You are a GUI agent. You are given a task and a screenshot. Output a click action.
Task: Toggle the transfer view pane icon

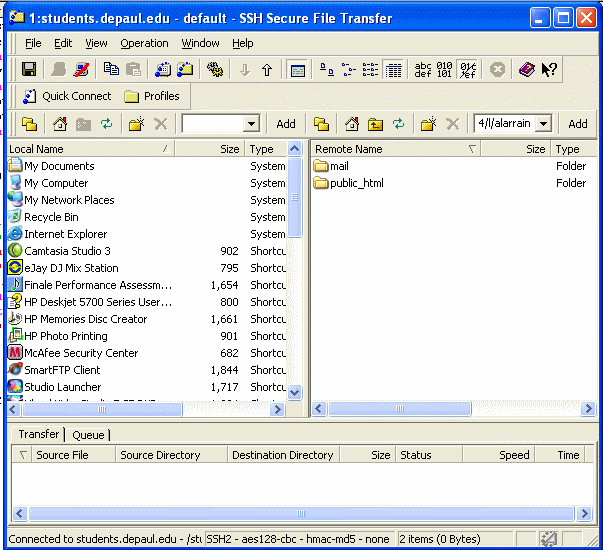click(298, 70)
